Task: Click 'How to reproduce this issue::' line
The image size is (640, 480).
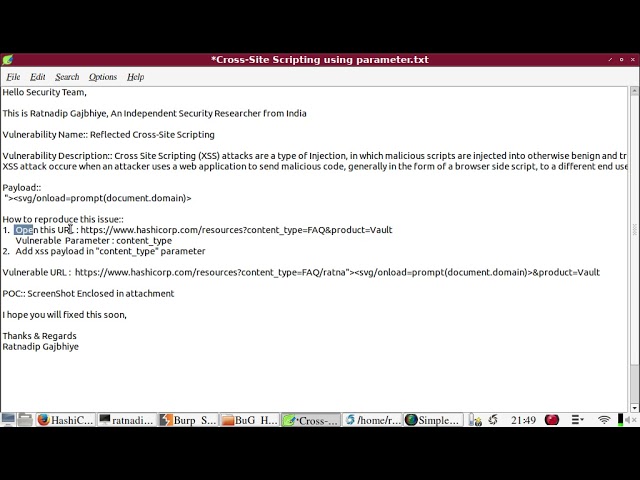Action: click(63, 220)
